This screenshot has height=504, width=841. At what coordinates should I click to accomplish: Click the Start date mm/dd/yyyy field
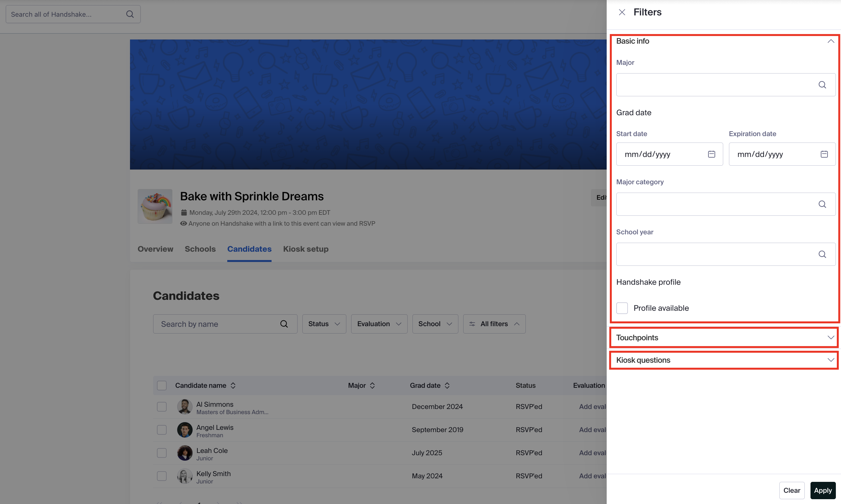click(x=670, y=154)
